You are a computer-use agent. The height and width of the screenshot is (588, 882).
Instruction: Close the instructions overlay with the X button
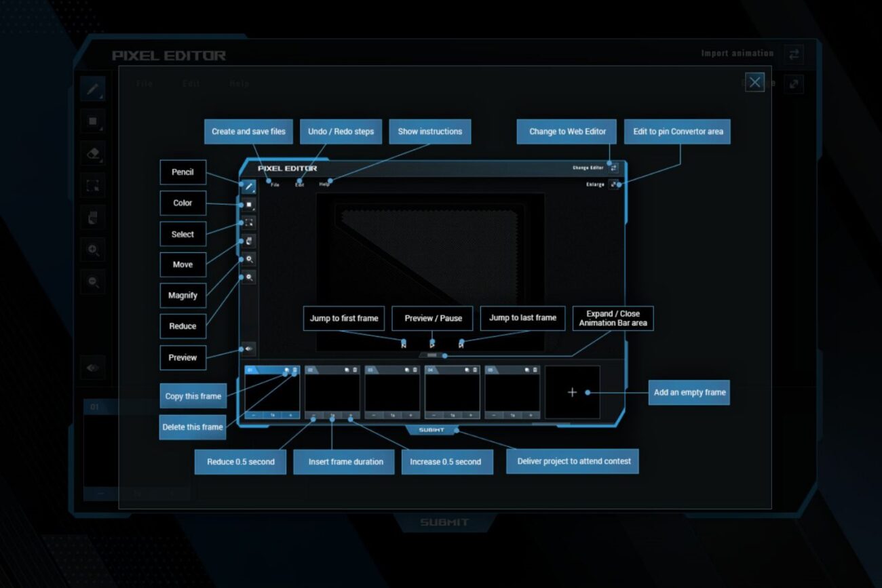754,82
